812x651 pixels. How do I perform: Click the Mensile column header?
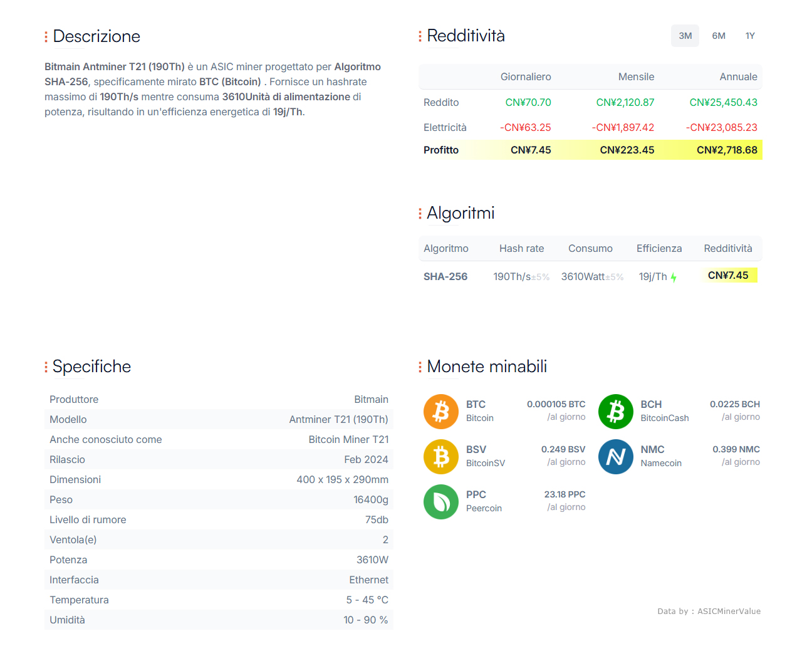[636, 77]
